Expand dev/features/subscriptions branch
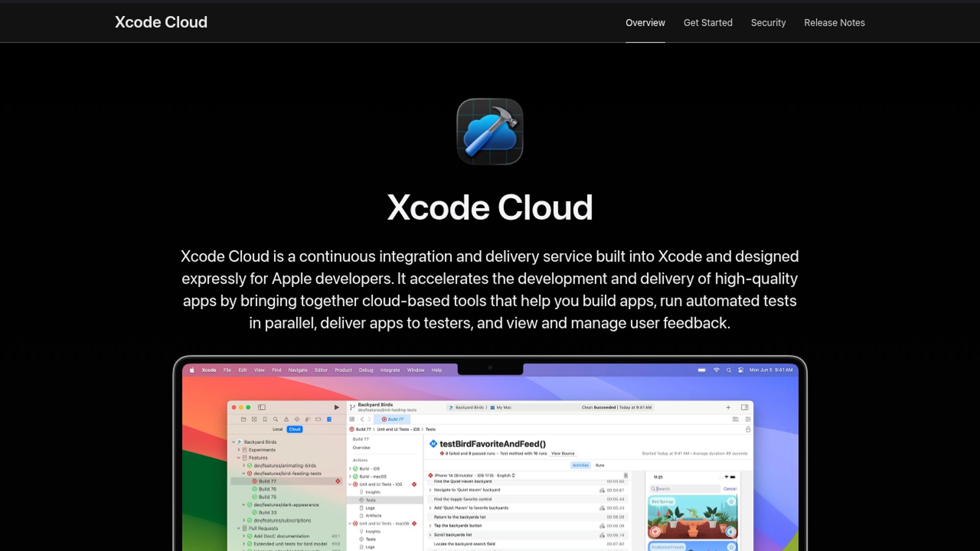This screenshot has height=551, width=980. [x=244, y=521]
